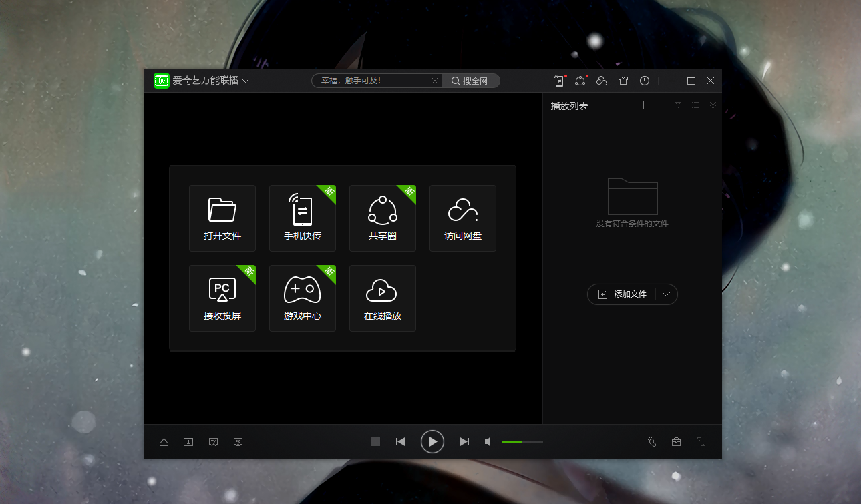Open the 访问网盘 cloud drive tile
Screen dimensions: 861x504
(x=462, y=218)
